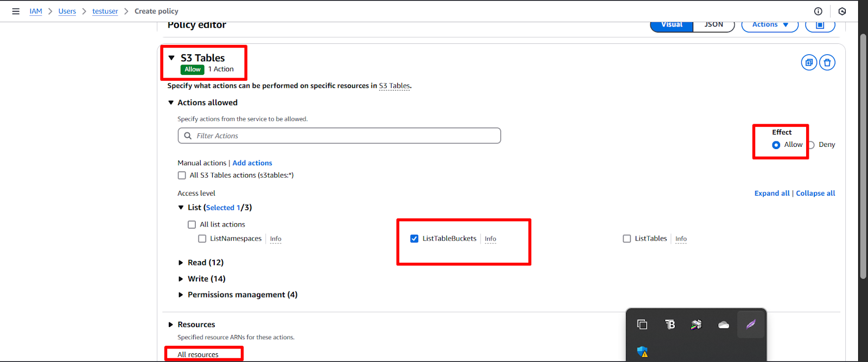Open Info link for ListNamespaces
868x362 pixels.
point(276,239)
